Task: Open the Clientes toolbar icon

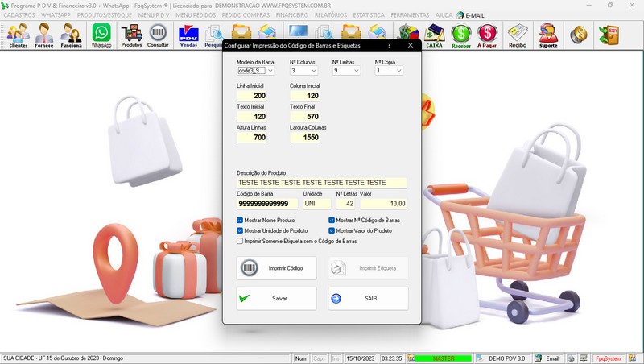Action: [18, 35]
